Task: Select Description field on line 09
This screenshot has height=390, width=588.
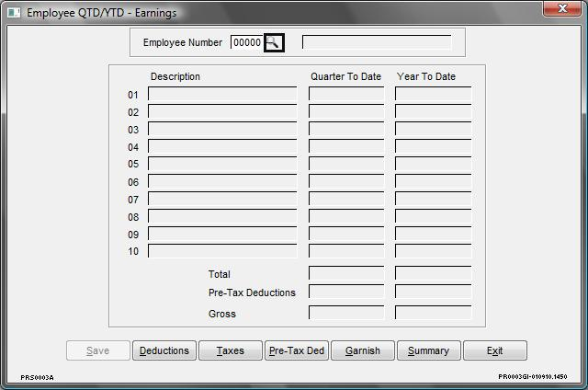Action: 222,234
